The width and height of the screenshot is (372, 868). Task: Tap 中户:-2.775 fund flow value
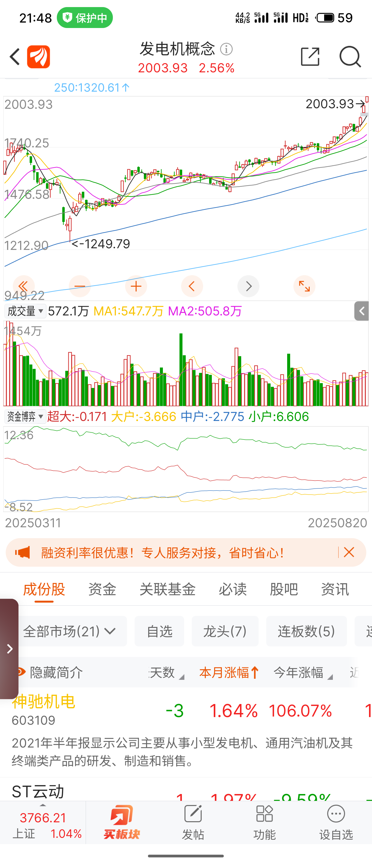pyautogui.click(x=212, y=417)
